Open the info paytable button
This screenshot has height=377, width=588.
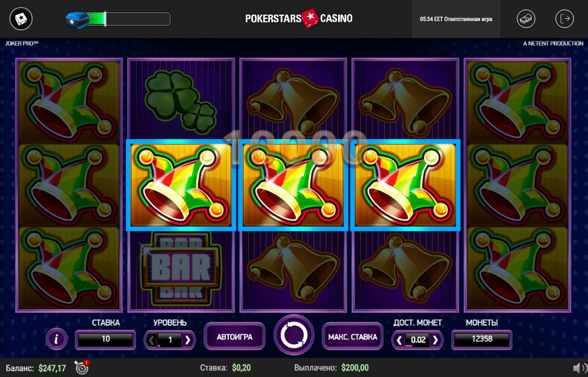56,340
